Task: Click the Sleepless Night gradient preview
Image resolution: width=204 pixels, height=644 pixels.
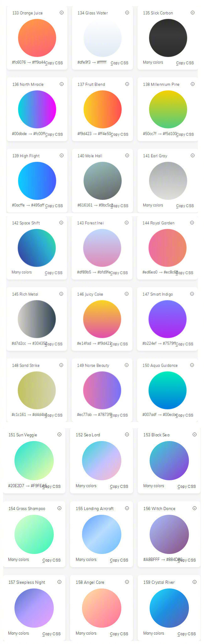Action: tap(34, 608)
